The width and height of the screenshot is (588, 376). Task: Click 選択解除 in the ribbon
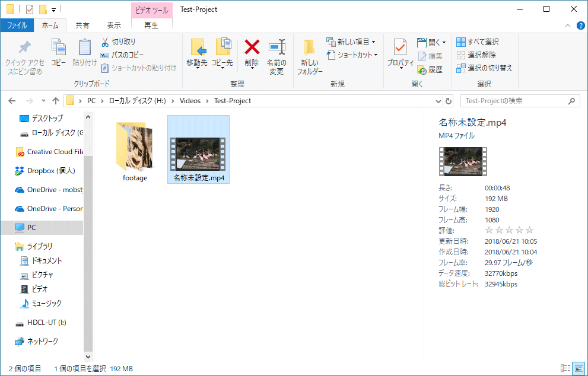[476, 55]
